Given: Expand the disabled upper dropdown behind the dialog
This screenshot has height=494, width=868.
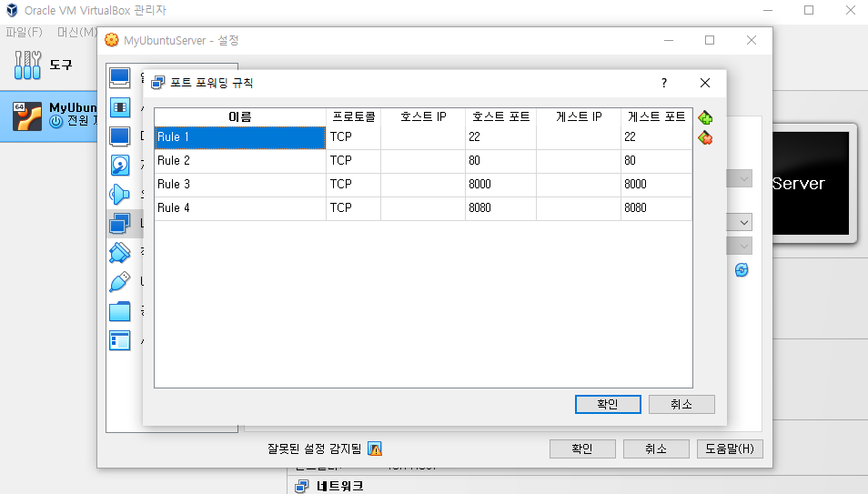Looking at the screenshot, I should point(744,178).
